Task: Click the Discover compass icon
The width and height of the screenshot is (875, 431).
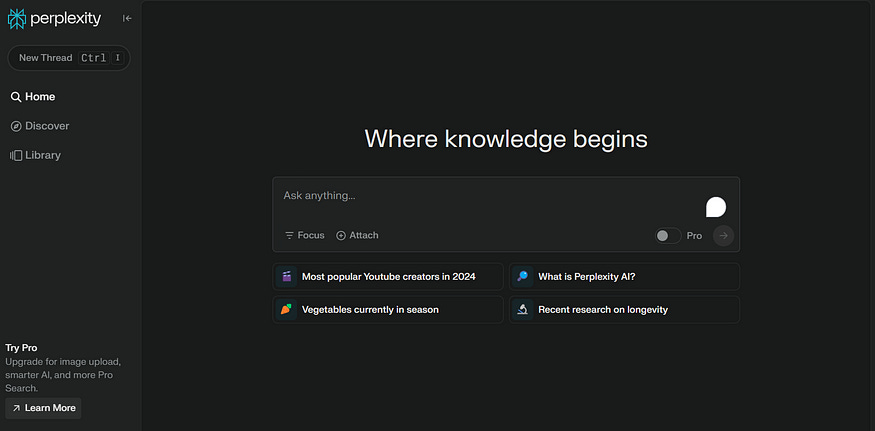Action: 16,126
